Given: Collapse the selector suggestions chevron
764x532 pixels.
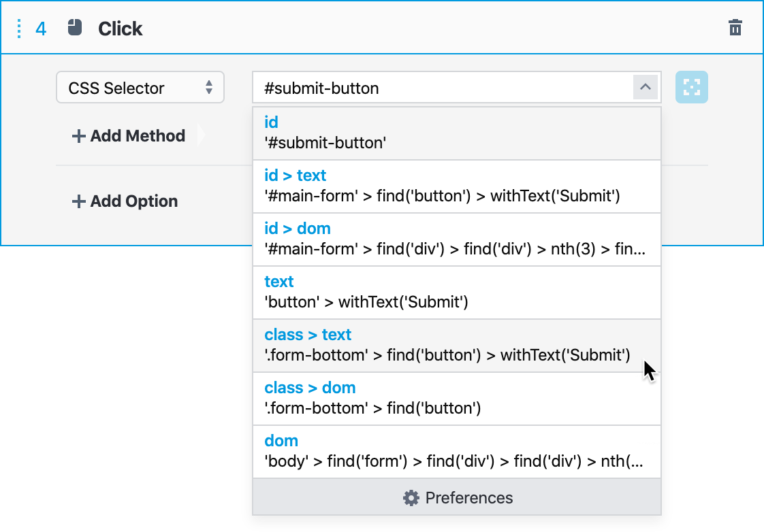Looking at the screenshot, I should pos(646,88).
